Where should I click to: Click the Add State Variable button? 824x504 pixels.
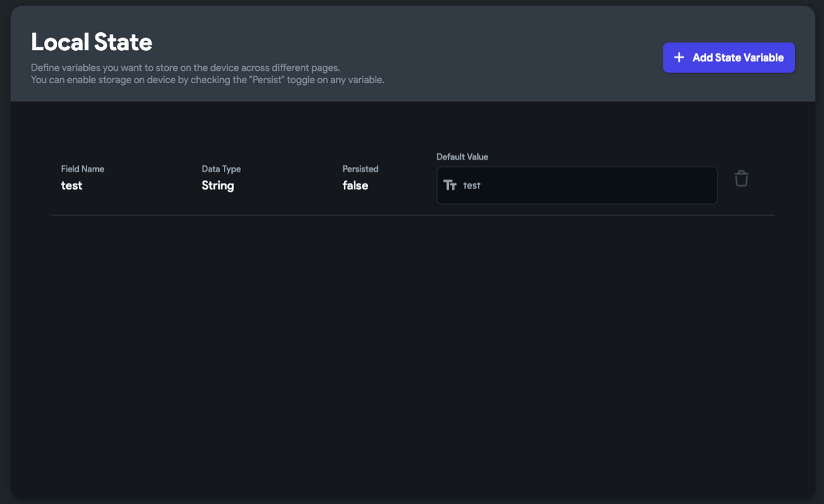pos(729,58)
